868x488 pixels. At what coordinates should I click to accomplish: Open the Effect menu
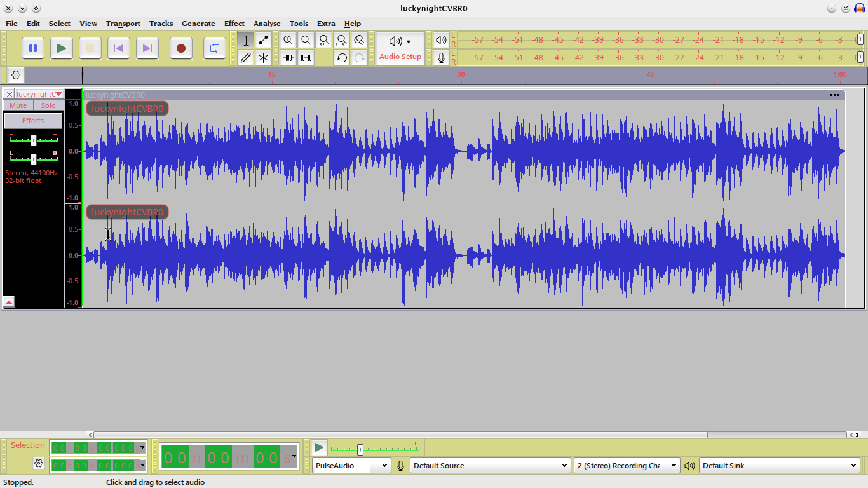(x=234, y=24)
